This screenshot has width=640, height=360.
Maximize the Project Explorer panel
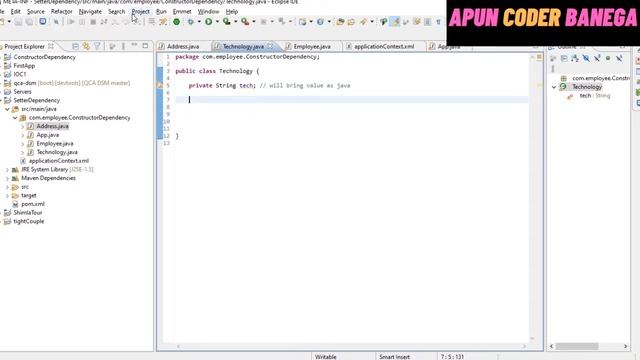click(x=145, y=46)
